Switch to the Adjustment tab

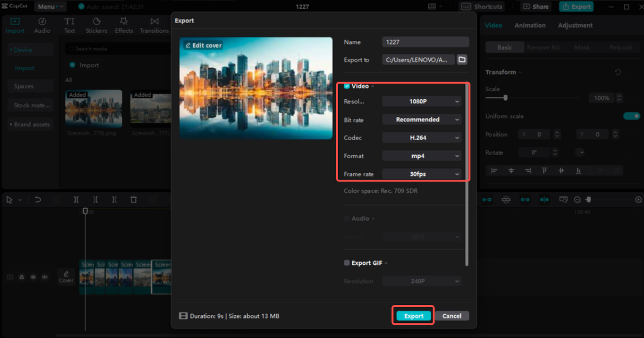[575, 25]
